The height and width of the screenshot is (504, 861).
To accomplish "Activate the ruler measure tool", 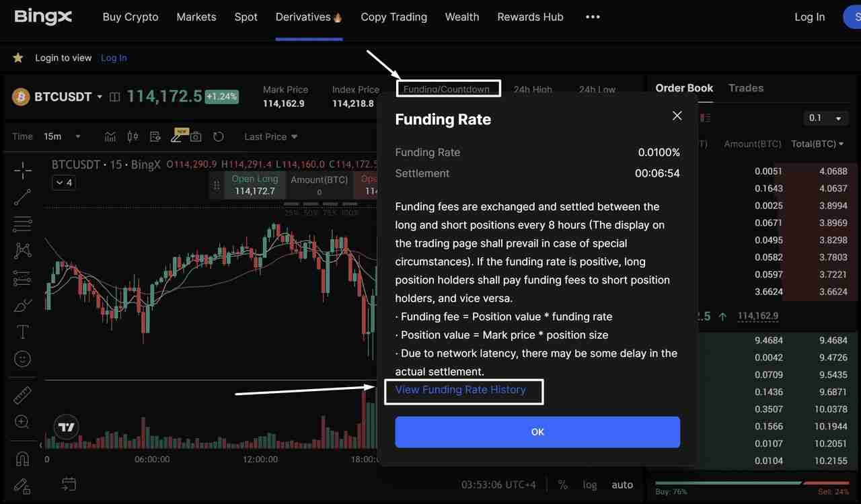I will coord(22,395).
